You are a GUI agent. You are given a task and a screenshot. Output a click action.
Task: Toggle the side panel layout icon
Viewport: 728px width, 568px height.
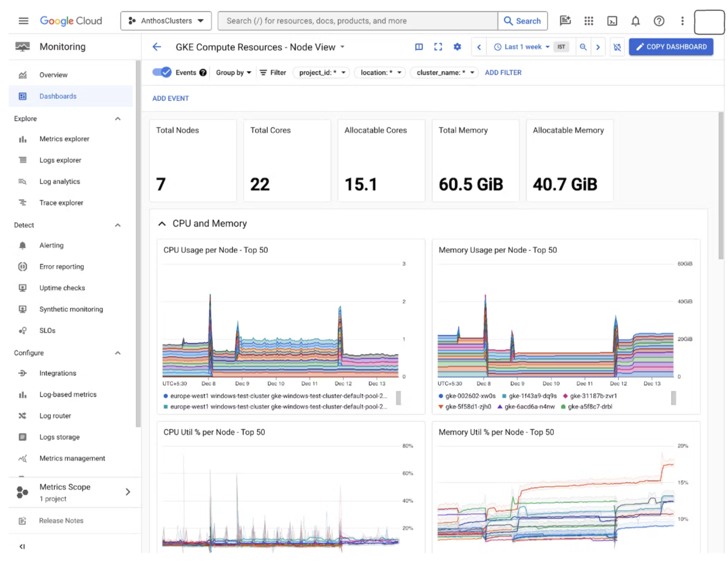pyautogui.click(x=419, y=47)
